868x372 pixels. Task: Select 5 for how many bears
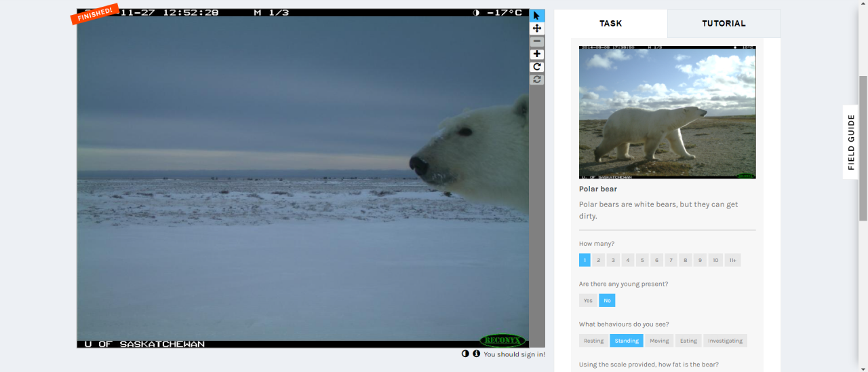642,260
